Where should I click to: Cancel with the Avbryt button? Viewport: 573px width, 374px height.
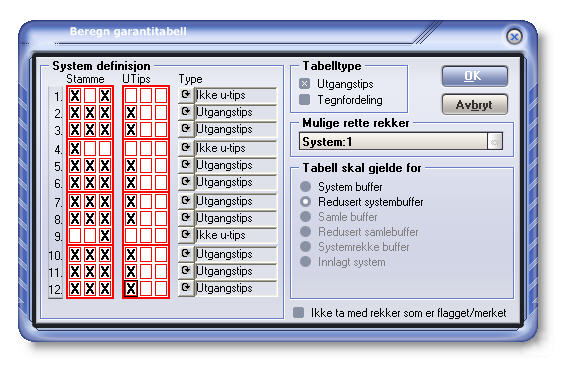coord(474,105)
